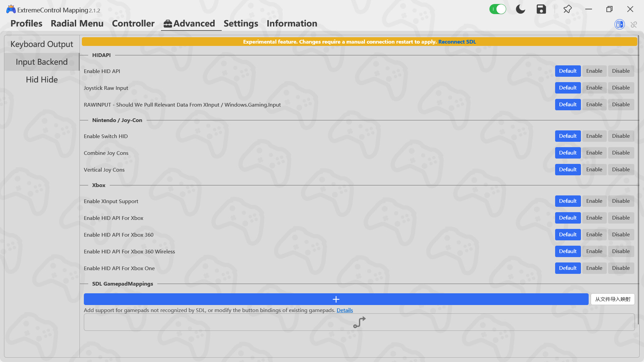Open the Details link about gamepad support

[x=344, y=310]
